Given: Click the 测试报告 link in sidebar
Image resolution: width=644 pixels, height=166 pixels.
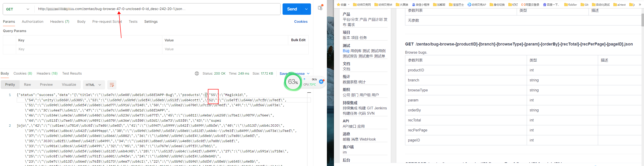Looking at the screenshot, I should point(350,56).
